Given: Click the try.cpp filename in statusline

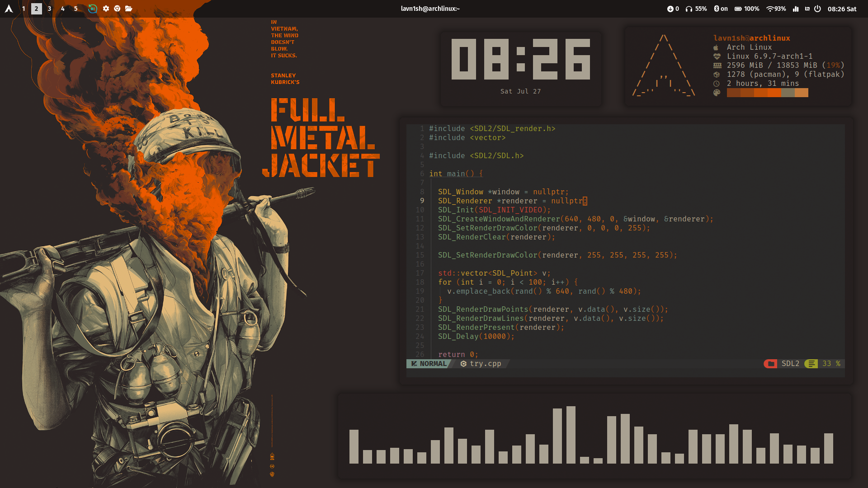Looking at the screenshot, I should click(x=485, y=364).
